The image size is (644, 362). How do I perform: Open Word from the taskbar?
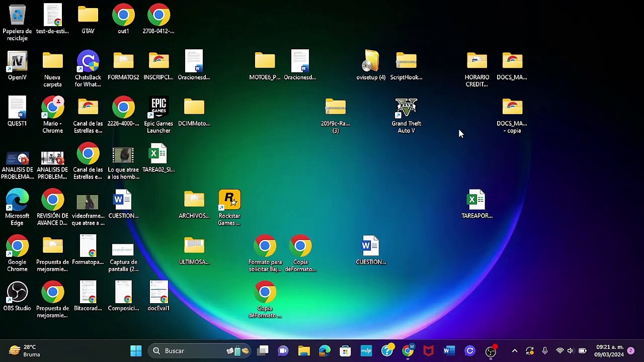pyautogui.click(x=449, y=351)
